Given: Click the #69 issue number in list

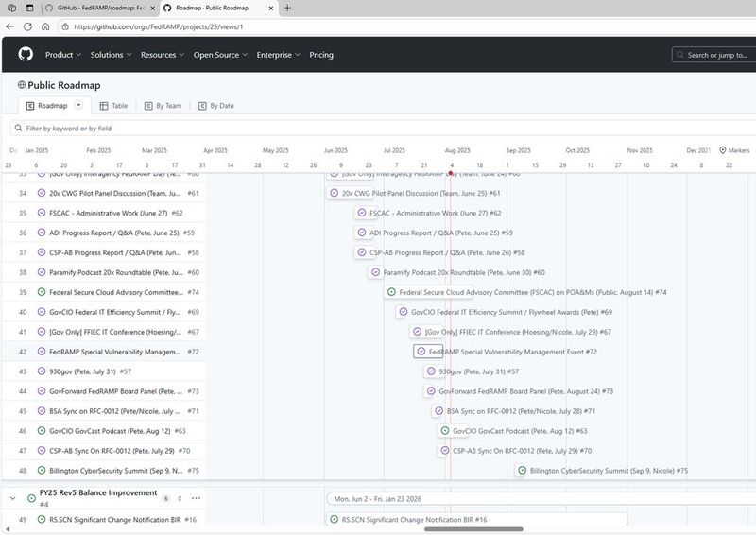Looking at the screenshot, I should [193, 312].
